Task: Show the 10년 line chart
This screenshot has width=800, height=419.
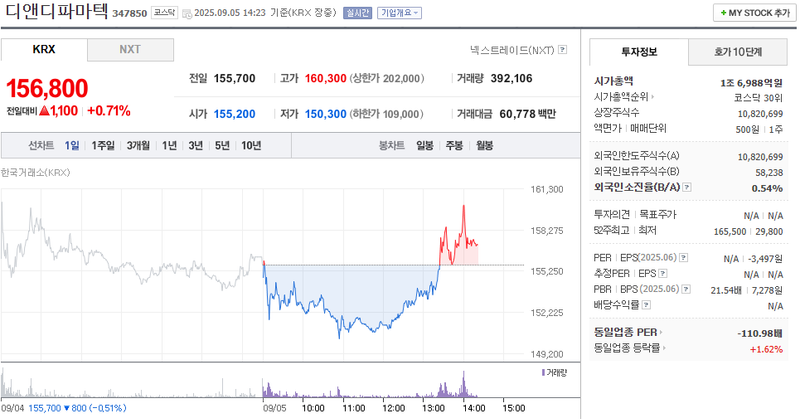Action: click(x=251, y=145)
